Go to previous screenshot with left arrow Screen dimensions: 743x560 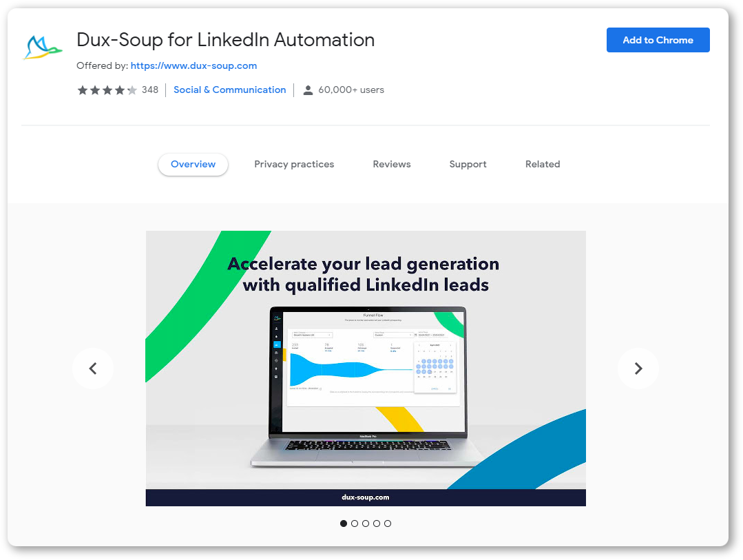coord(93,369)
